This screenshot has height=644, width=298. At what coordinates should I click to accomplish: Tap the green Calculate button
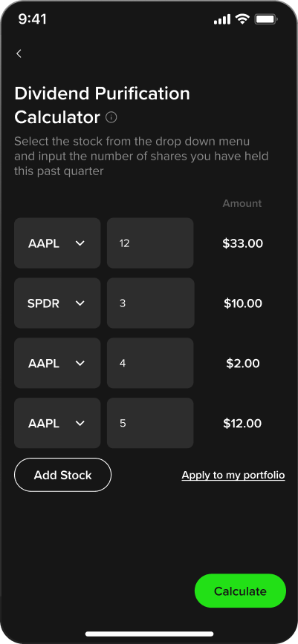[x=240, y=591]
